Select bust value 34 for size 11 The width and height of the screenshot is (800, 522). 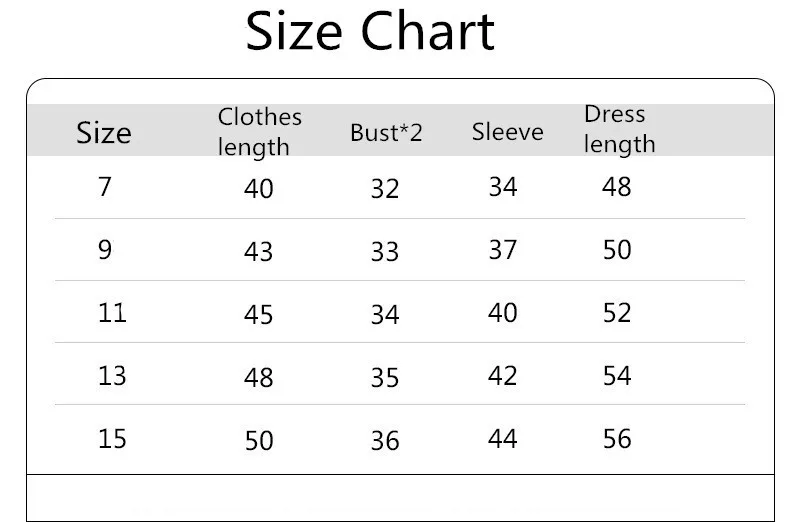[385, 314]
